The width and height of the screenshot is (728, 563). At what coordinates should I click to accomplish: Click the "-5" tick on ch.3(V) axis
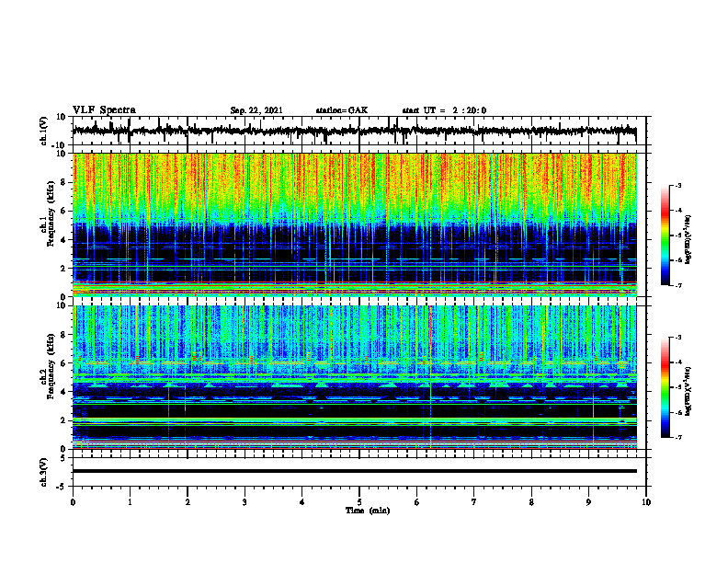click(x=62, y=487)
